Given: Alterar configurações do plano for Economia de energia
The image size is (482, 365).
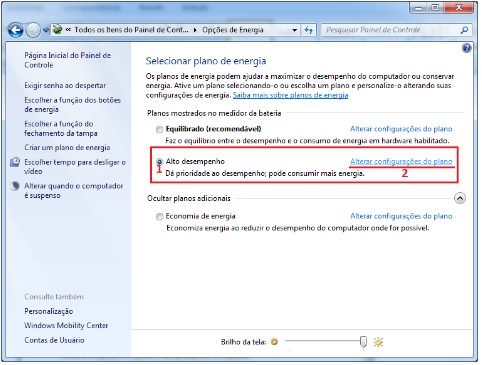Looking at the screenshot, I should click(401, 216).
